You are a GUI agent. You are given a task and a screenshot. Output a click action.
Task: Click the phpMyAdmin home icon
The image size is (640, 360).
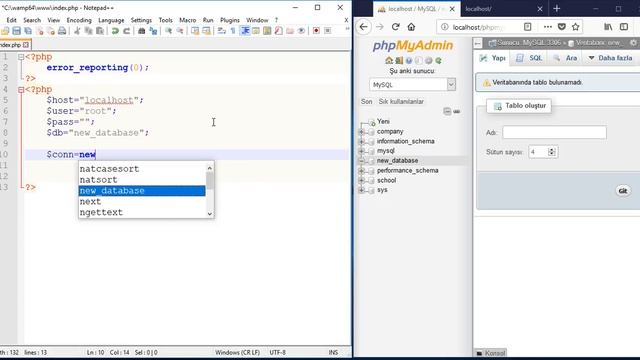[x=389, y=60]
